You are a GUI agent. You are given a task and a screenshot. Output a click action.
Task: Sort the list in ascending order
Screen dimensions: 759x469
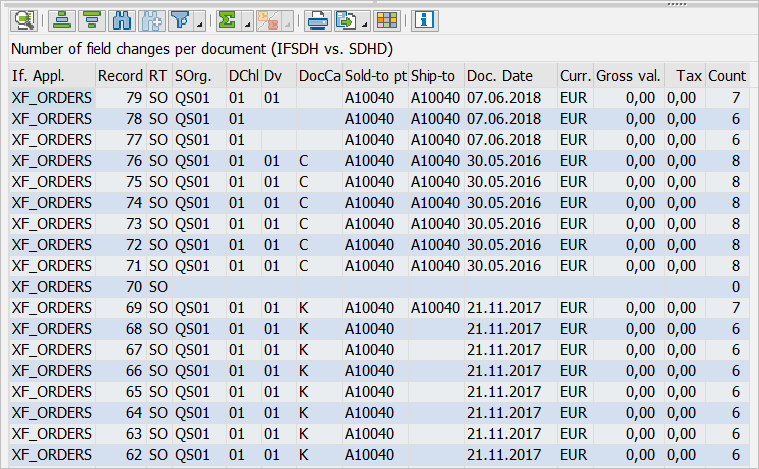tap(63, 19)
